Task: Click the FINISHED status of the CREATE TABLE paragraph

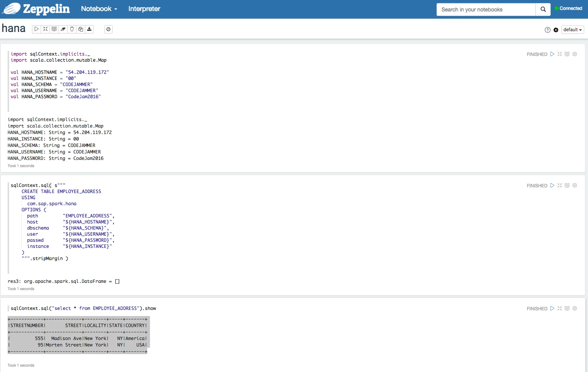Action: coord(537,186)
